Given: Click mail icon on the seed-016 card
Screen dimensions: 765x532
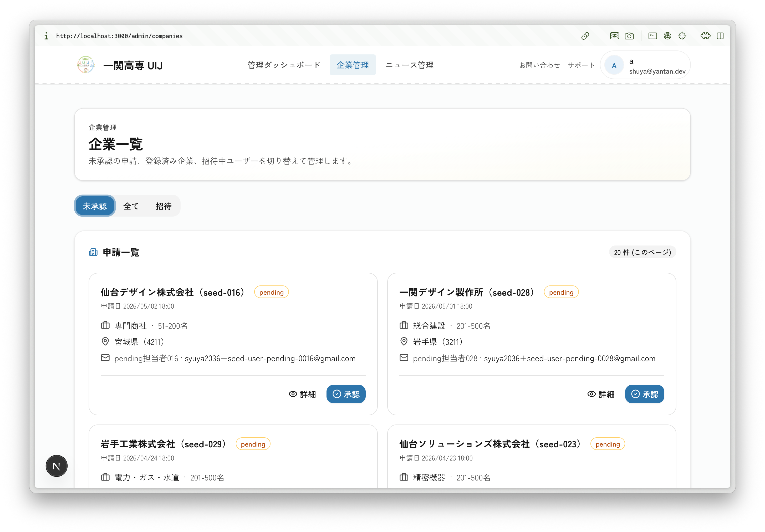Looking at the screenshot, I should tap(105, 358).
